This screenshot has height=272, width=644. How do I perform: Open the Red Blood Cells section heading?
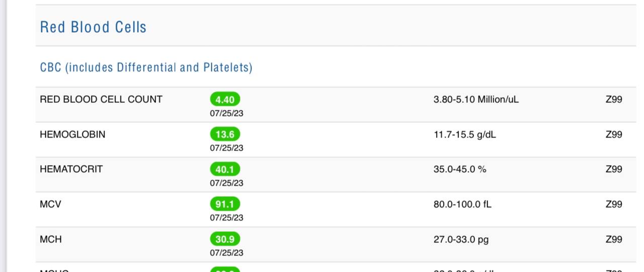tap(93, 27)
